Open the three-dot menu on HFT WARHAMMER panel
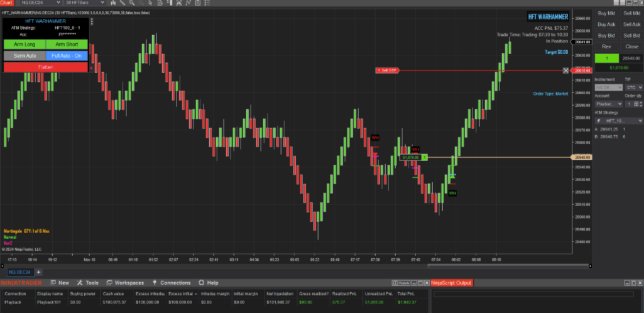Viewport: 644px width, 313px height. click(x=92, y=21)
